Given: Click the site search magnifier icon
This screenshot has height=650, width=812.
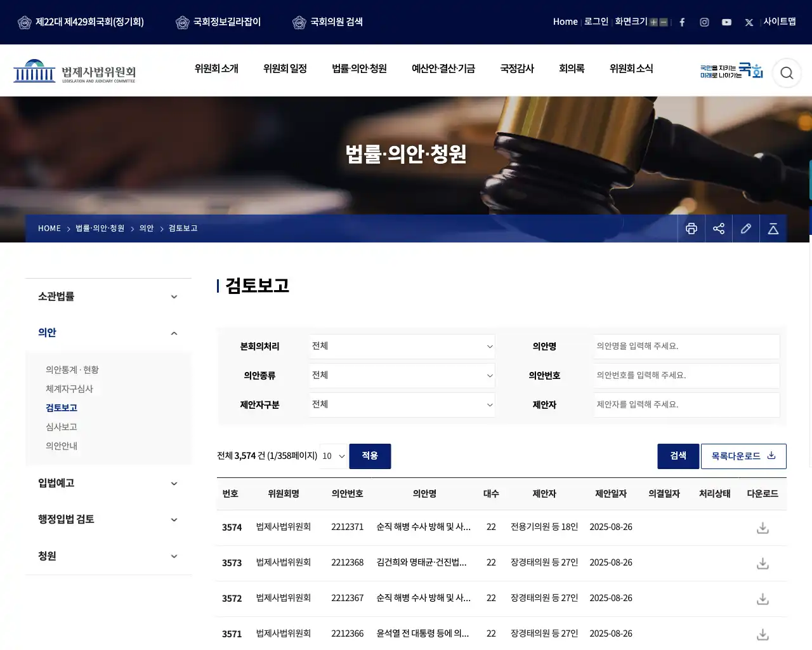Looking at the screenshot, I should pos(787,73).
